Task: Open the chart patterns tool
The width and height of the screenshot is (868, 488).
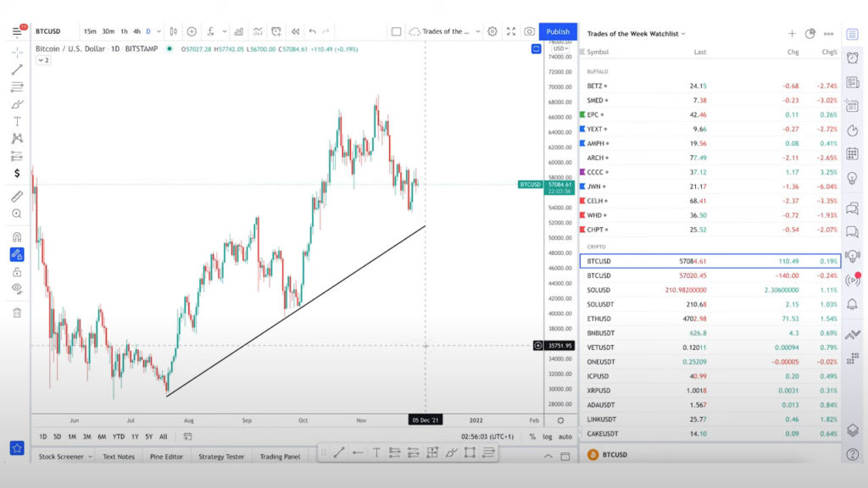Action: point(17,138)
